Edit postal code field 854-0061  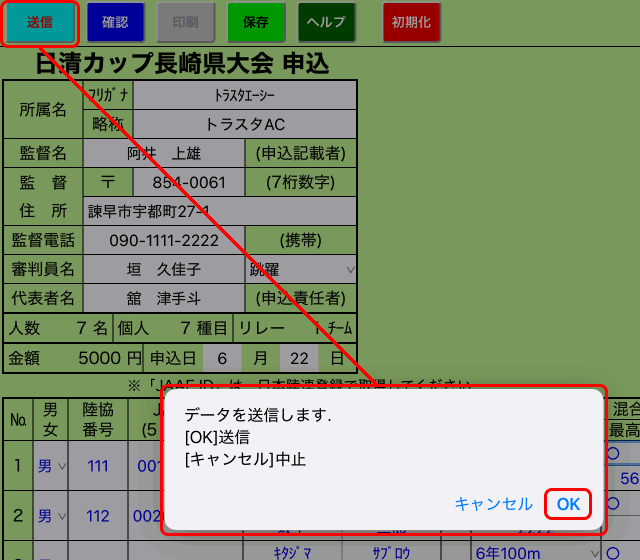189,182
